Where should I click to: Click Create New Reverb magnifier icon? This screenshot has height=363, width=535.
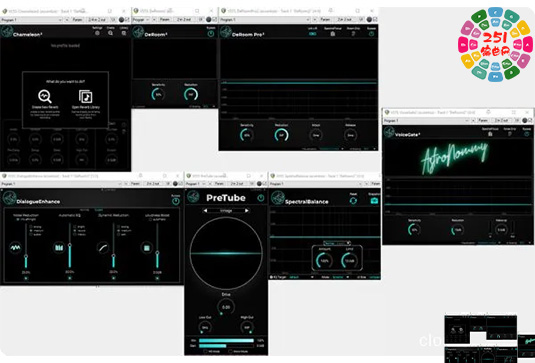click(45, 96)
